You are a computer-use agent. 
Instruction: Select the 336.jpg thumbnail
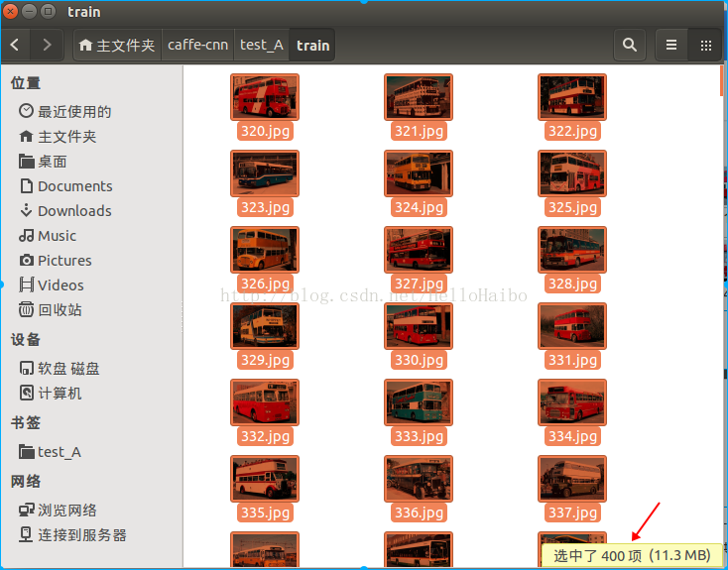(x=419, y=479)
